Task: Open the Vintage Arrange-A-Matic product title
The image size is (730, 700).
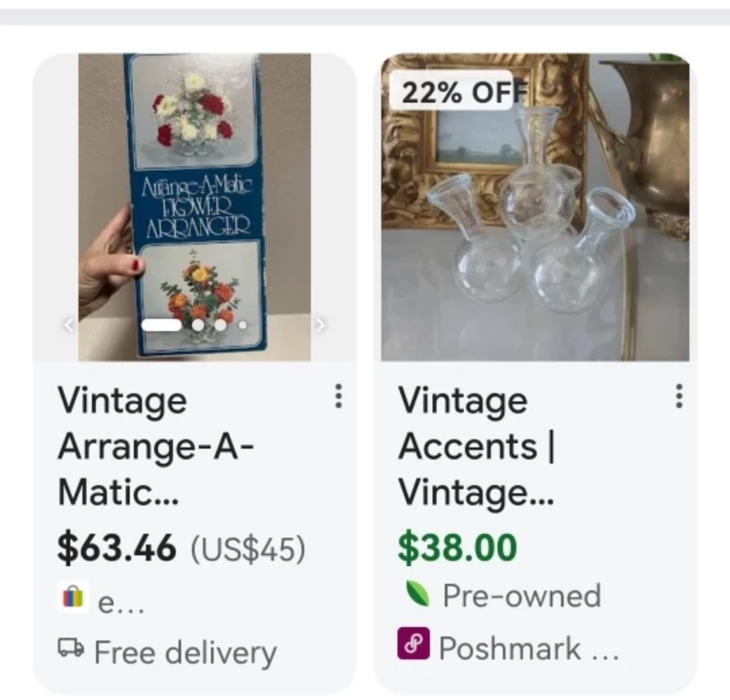Action: [x=157, y=446]
